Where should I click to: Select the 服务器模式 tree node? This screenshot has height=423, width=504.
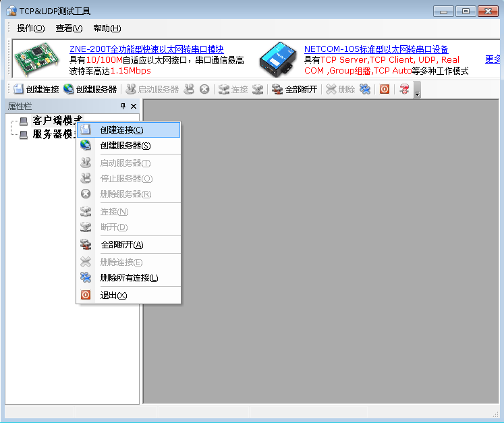click(55, 134)
